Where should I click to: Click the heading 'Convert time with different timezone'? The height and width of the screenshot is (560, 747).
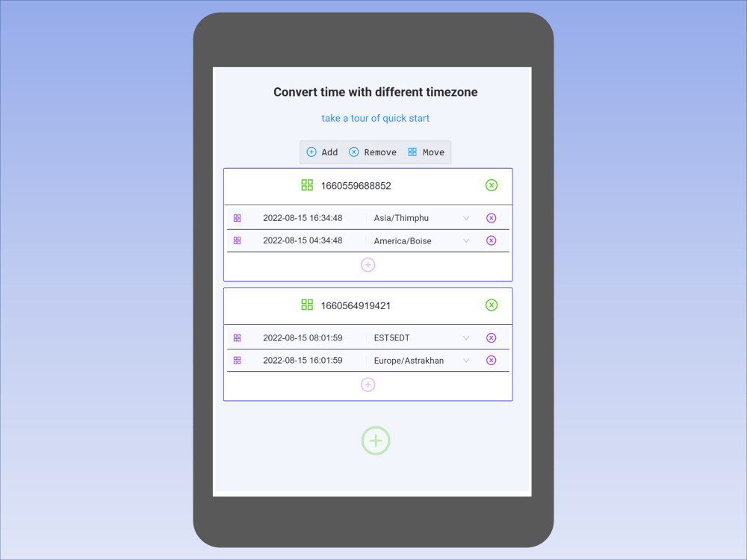point(376,92)
